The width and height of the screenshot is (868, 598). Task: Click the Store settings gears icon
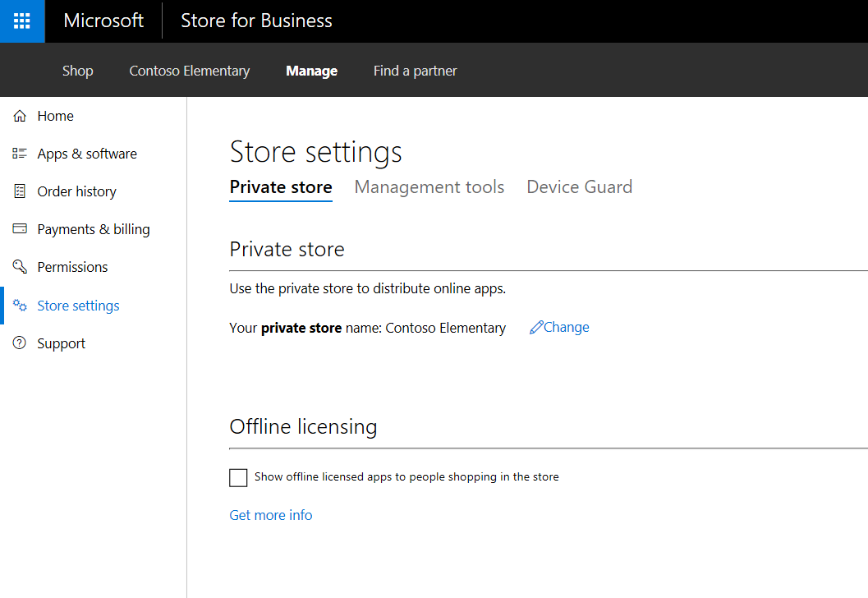[20, 305]
